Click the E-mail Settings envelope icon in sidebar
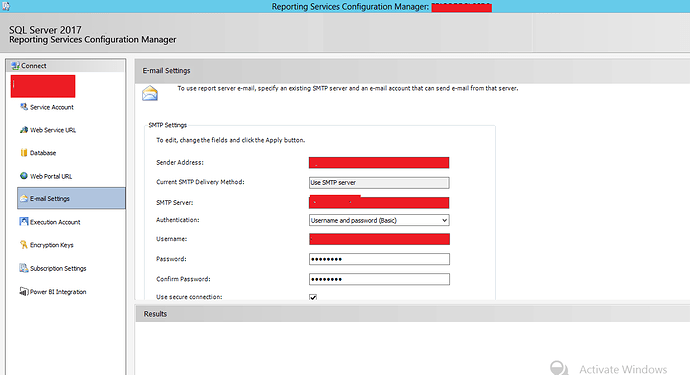Viewport: 690px width, 375px height. [x=24, y=199]
